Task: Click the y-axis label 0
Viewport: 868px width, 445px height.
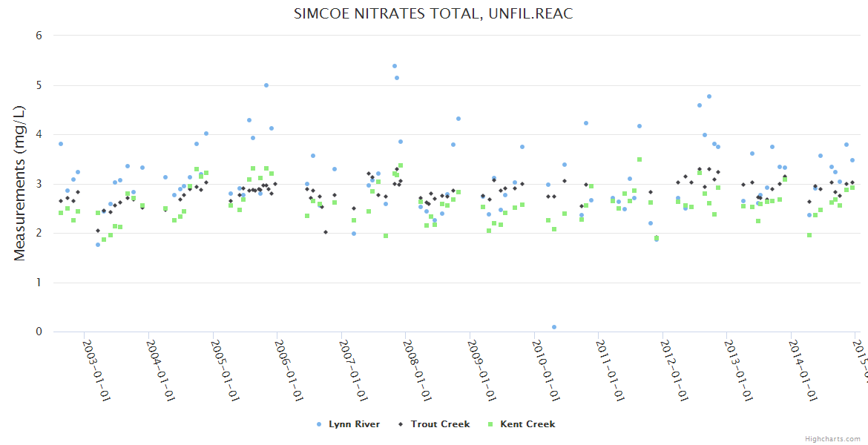Action: pos(39,332)
